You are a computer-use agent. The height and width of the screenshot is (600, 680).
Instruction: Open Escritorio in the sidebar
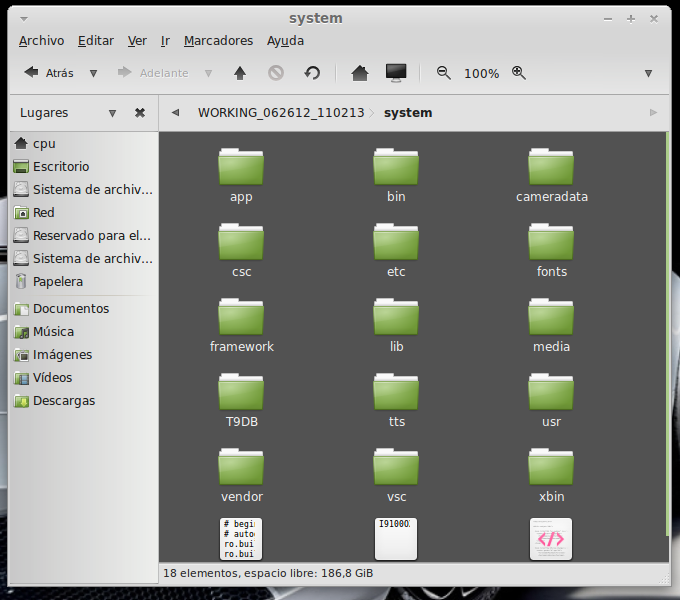[x=83, y=166]
